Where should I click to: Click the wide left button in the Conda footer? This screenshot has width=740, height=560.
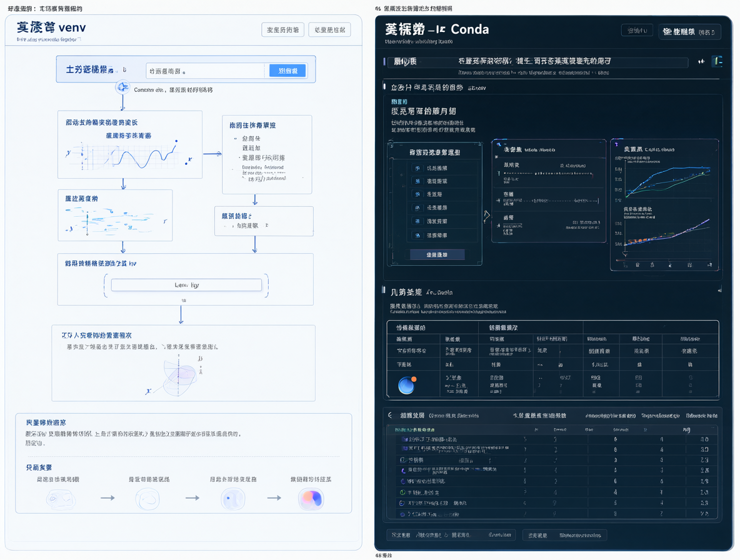pyautogui.click(x=451, y=535)
